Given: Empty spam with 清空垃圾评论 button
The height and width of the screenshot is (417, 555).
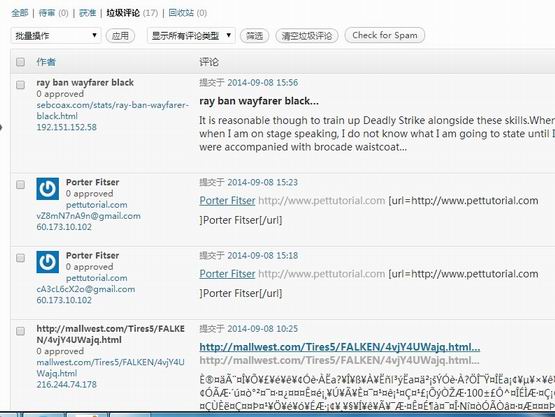Looking at the screenshot, I should click(307, 36).
